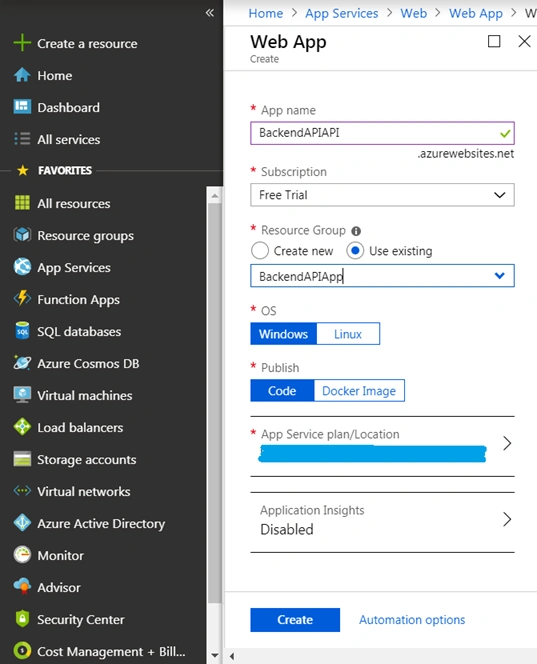Click the Resource Group info icon
This screenshot has height=664, width=537.
pyautogui.click(x=356, y=231)
